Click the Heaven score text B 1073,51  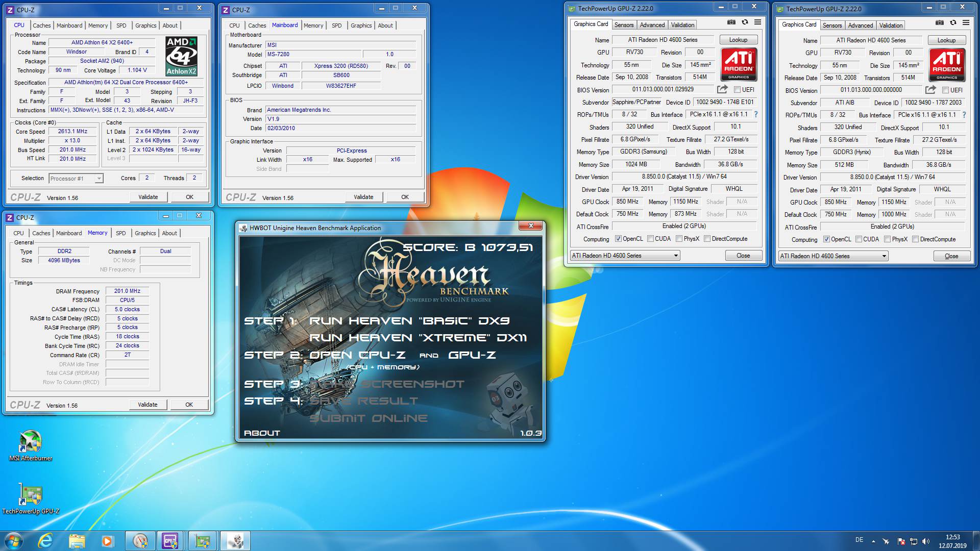pos(468,247)
